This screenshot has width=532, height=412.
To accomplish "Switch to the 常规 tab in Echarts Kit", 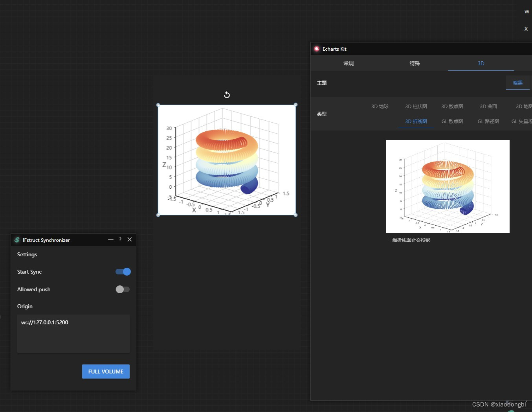I will click(x=348, y=63).
